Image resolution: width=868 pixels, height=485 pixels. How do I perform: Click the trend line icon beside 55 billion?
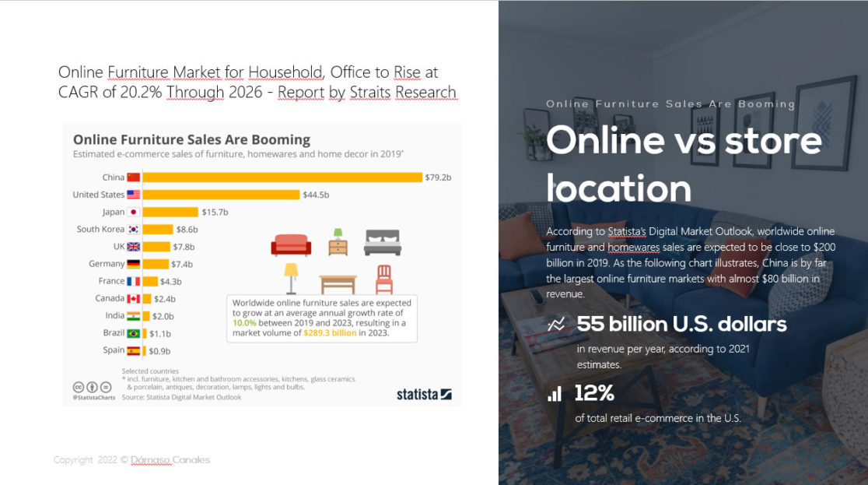pyautogui.click(x=555, y=325)
